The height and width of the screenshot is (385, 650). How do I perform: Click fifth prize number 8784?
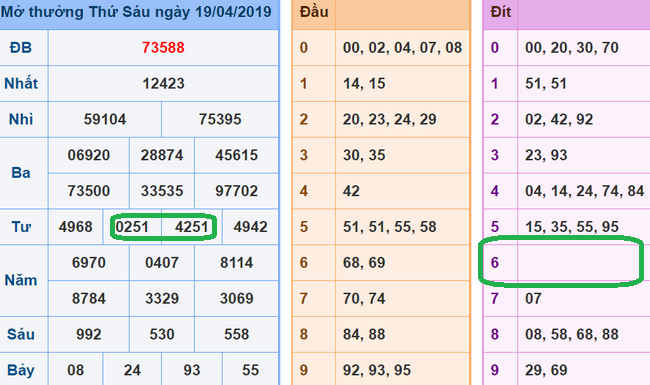(89, 298)
